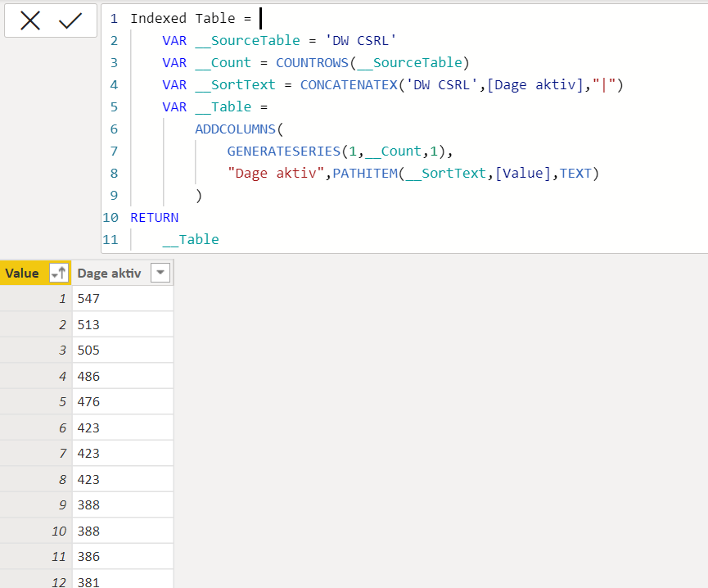Select cell with value 513

(123, 324)
